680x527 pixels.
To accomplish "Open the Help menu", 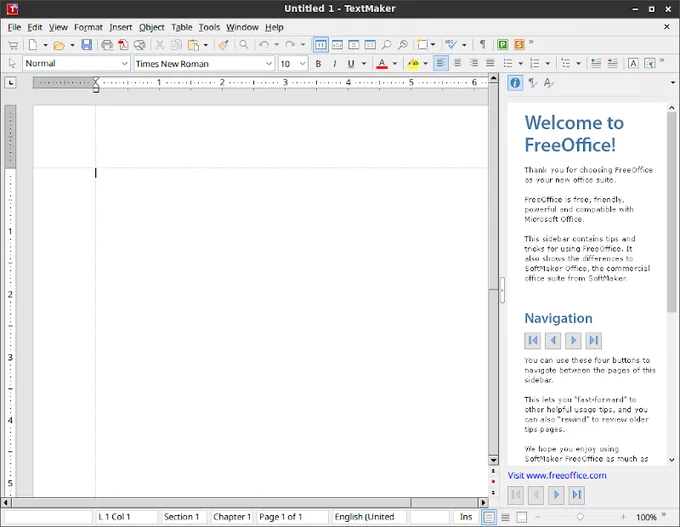I will click(274, 27).
